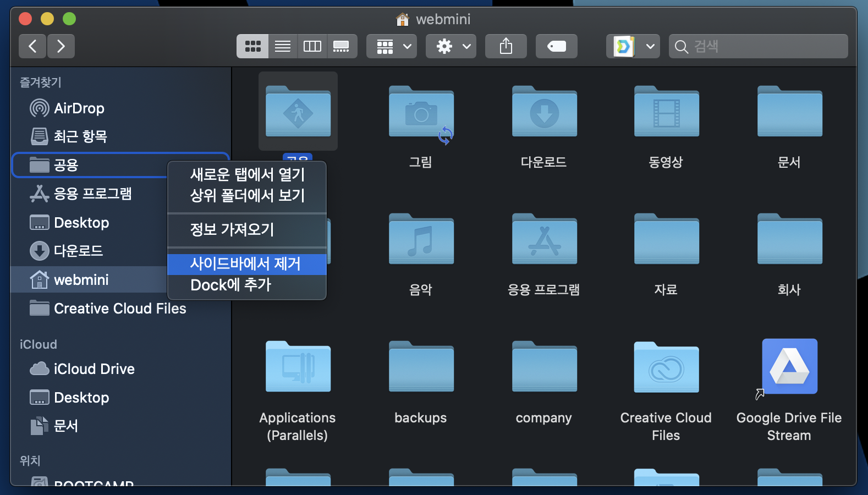Click the 검색 search field
The image size is (868, 495).
pos(758,46)
